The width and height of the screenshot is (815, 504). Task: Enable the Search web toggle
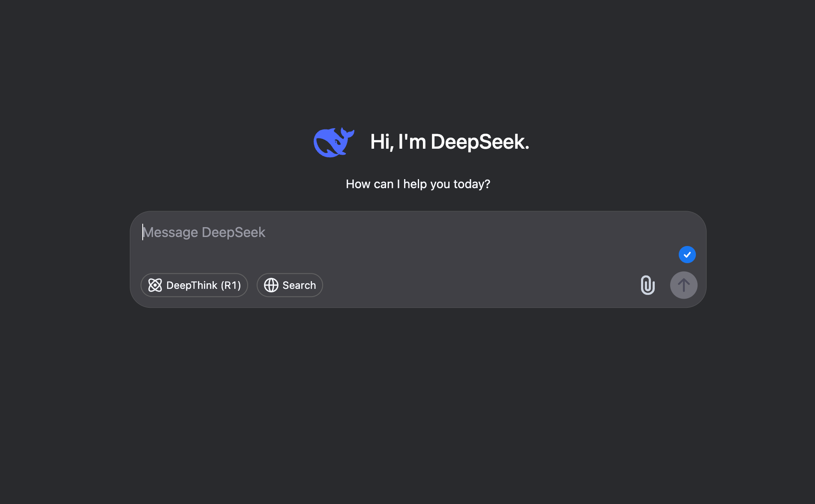click(x=290, y=285)
